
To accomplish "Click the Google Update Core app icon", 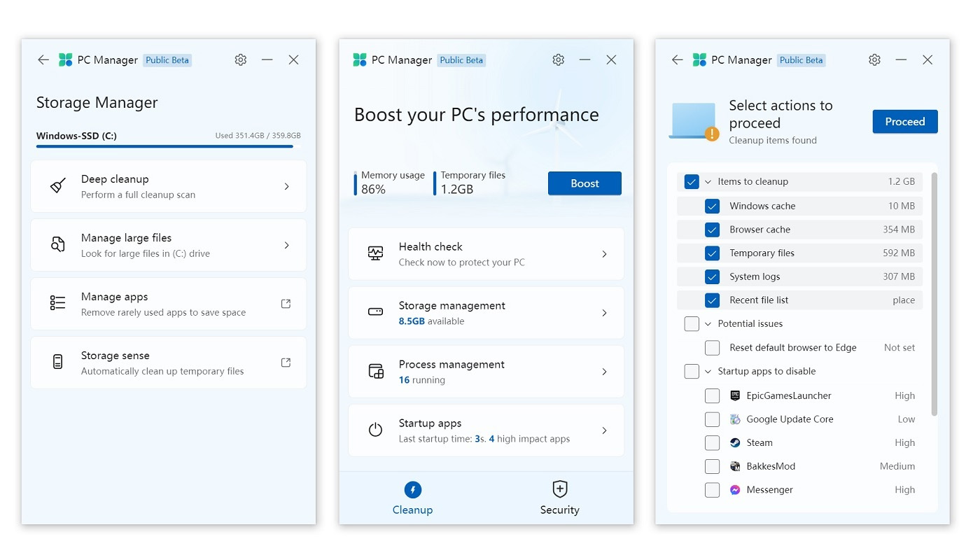I will [735, 419].
